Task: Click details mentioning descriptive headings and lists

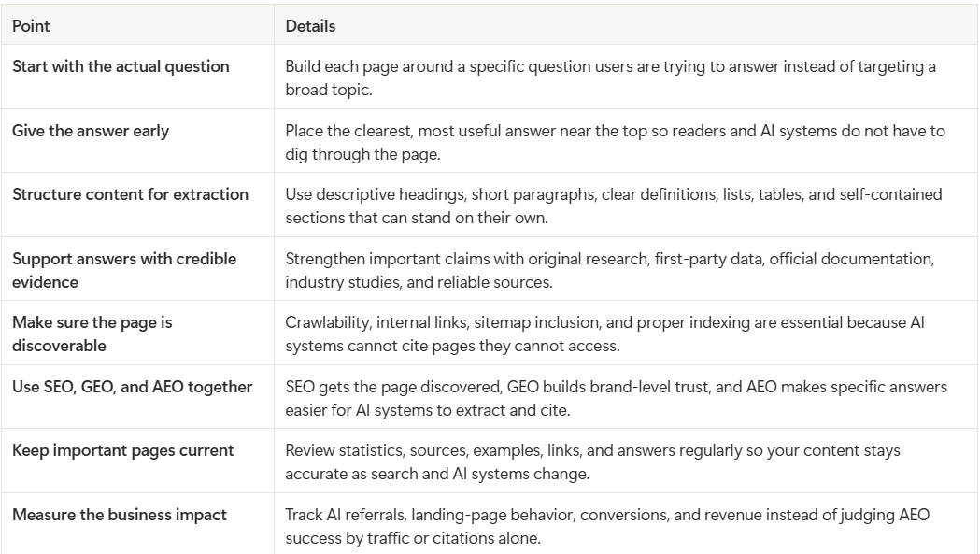Action: coord(614,206)
